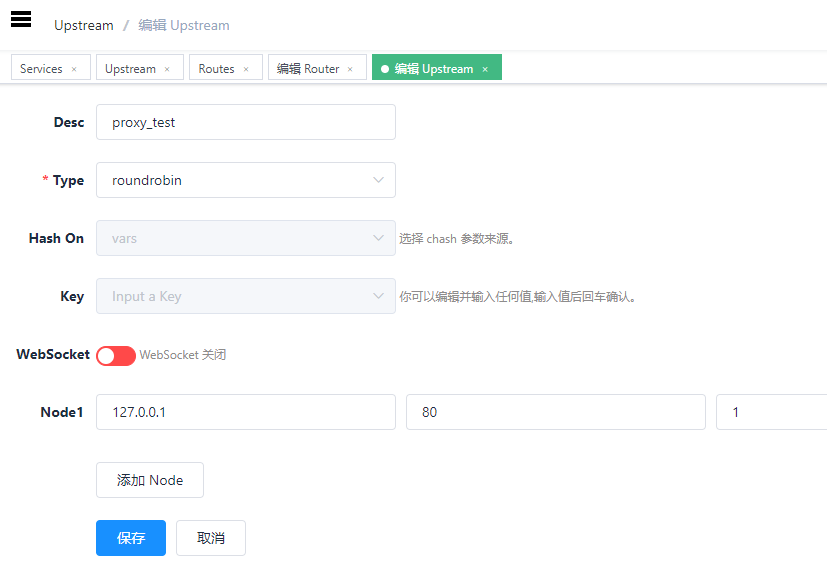Edit the Desc field proxy_test
This screenshot has height=570, width=827.
point(246,122)
